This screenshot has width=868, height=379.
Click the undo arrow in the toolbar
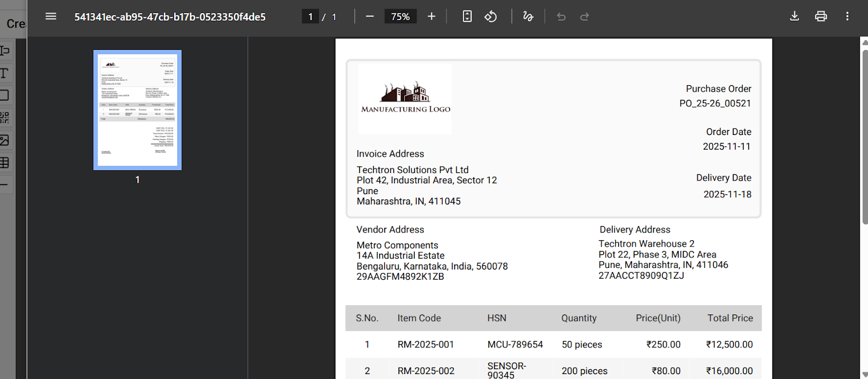tap(561, 17)
